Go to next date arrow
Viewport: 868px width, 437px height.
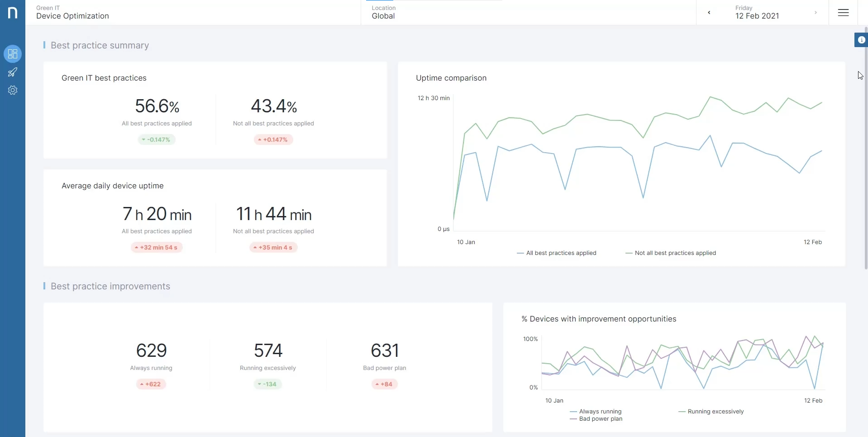point(816,13)
